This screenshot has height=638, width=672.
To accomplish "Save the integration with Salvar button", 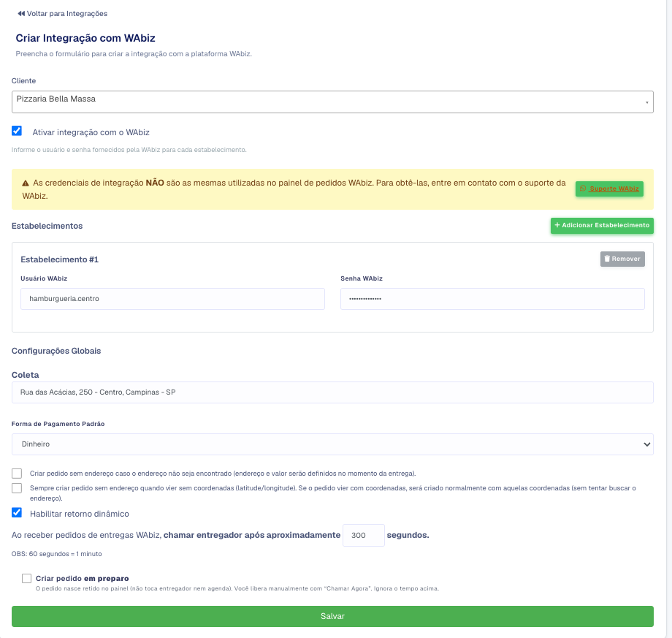I will point(332,616).
